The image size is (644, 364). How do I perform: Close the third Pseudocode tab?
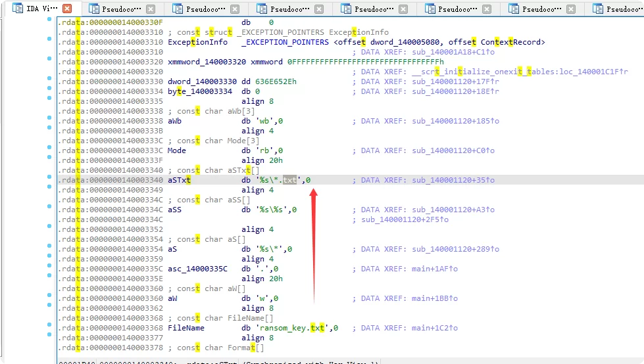point(320,9)
